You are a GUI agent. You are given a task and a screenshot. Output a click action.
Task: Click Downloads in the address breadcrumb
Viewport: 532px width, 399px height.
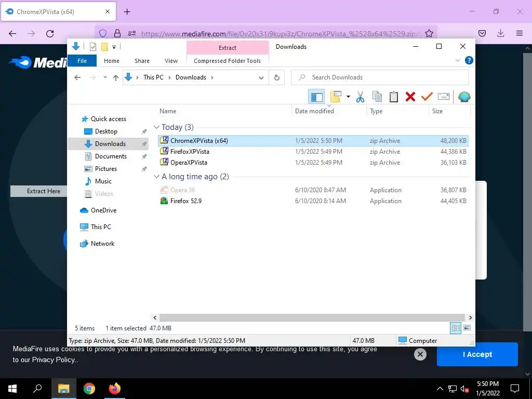point(191,77)
